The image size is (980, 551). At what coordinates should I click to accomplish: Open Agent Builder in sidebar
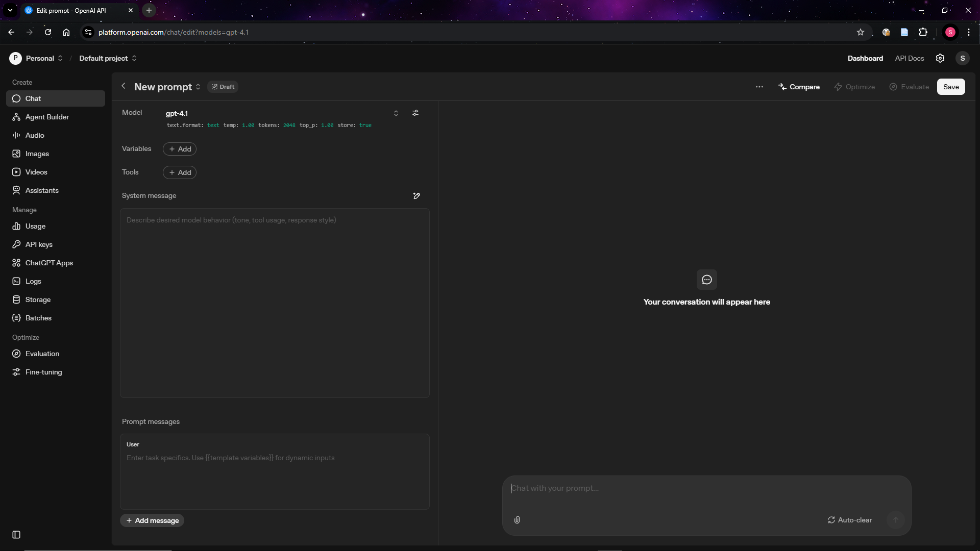[x=47, y=117]
